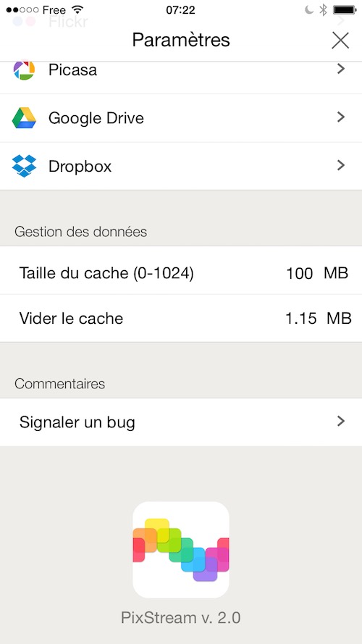362x644 pixels.
Task: Open the Signaler un bug chevron
Action: [x=341, y=422]
